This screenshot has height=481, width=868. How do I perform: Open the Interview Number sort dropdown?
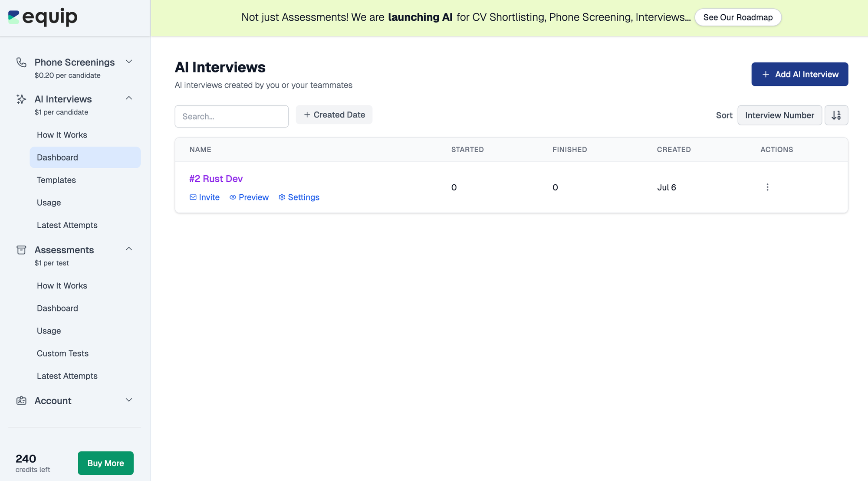coord(779,115)
